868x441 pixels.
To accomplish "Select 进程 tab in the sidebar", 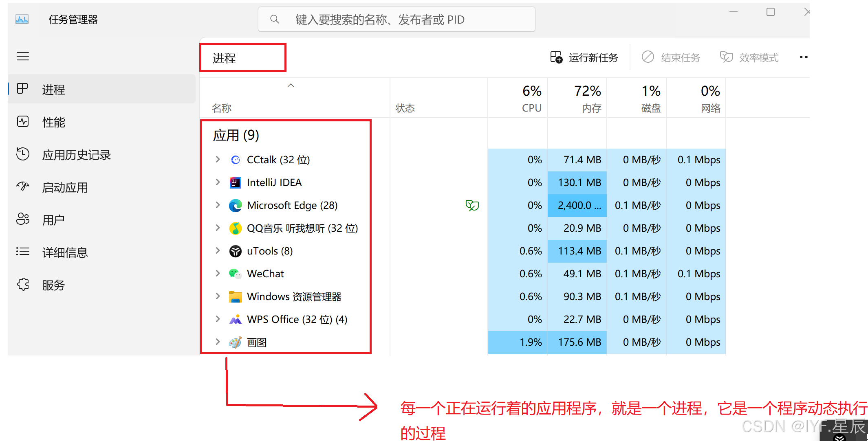I will 53,90.
